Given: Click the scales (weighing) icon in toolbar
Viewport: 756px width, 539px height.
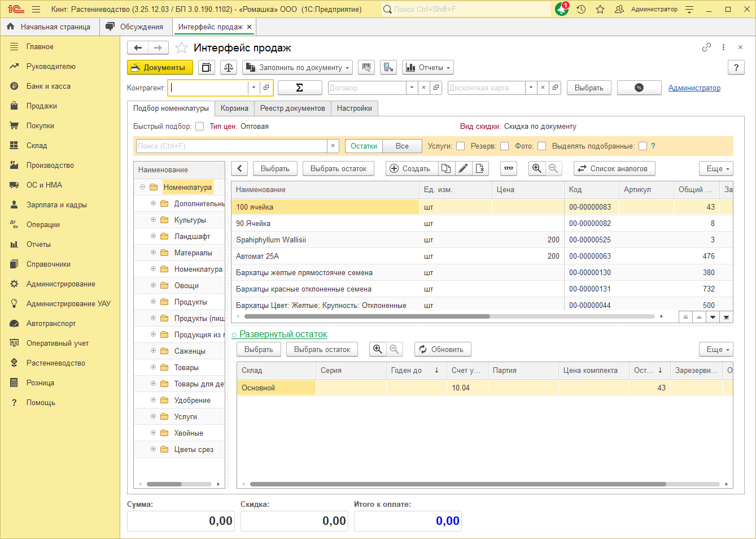Looking at the screenshot, I should (229, 68).
